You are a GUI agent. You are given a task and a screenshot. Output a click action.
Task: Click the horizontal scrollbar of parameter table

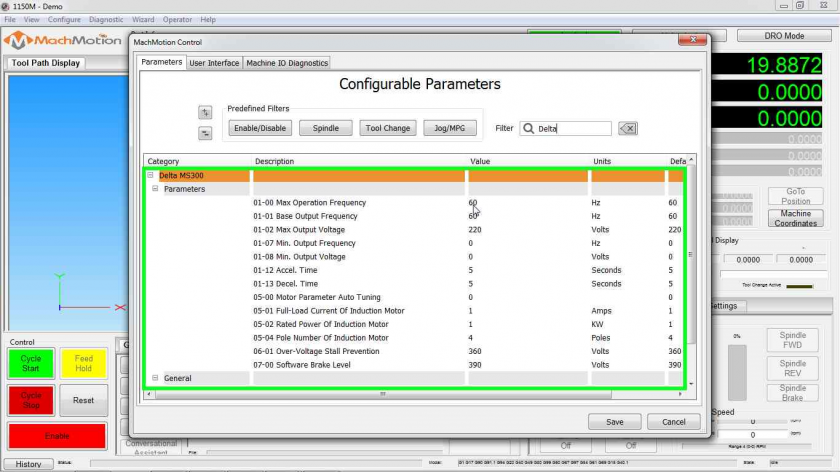tap(382, 394)
